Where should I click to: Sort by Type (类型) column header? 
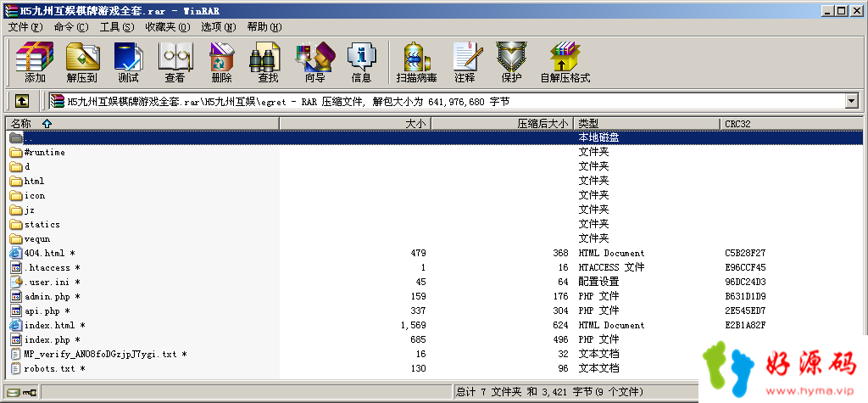click(647, 124)
